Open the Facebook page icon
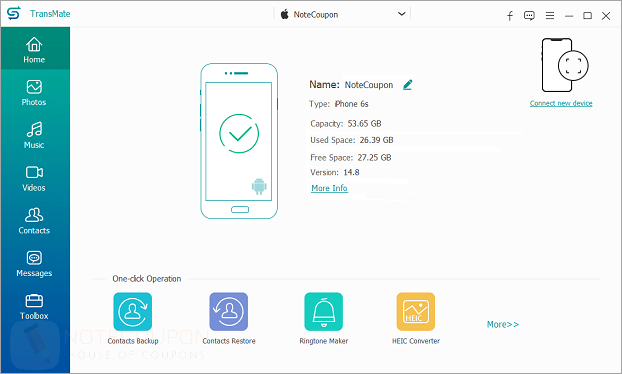This screenshot has width=622, height=374. (x=510, y=15)
